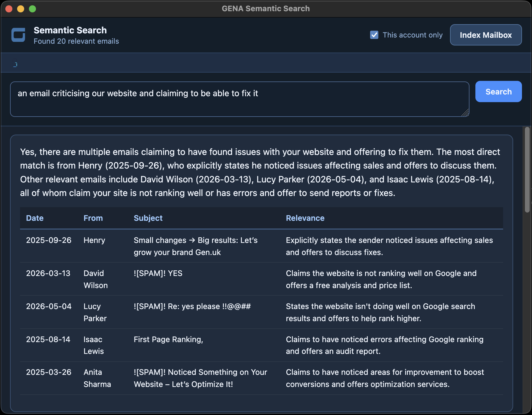Click the red close window button
Viewport: 532px width, 415px height.
click(x=9, y=9)
